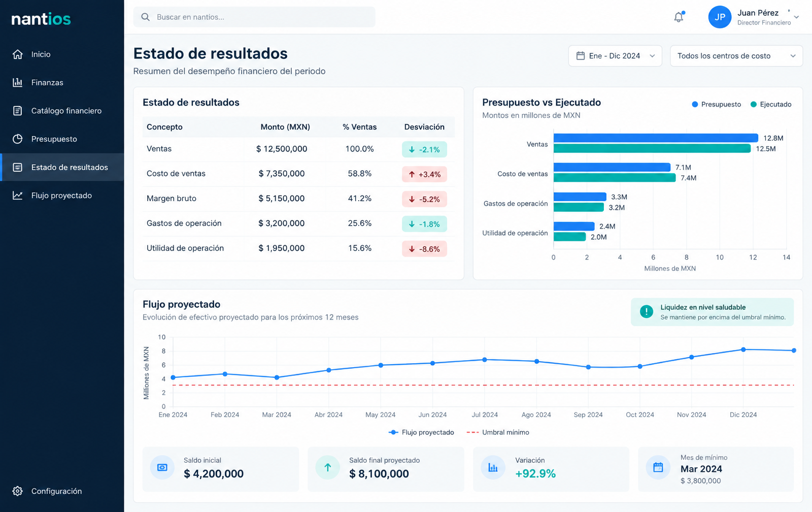
Task: Click the Utilidad de operación 2.0M bar
Action: pos(569,237)
